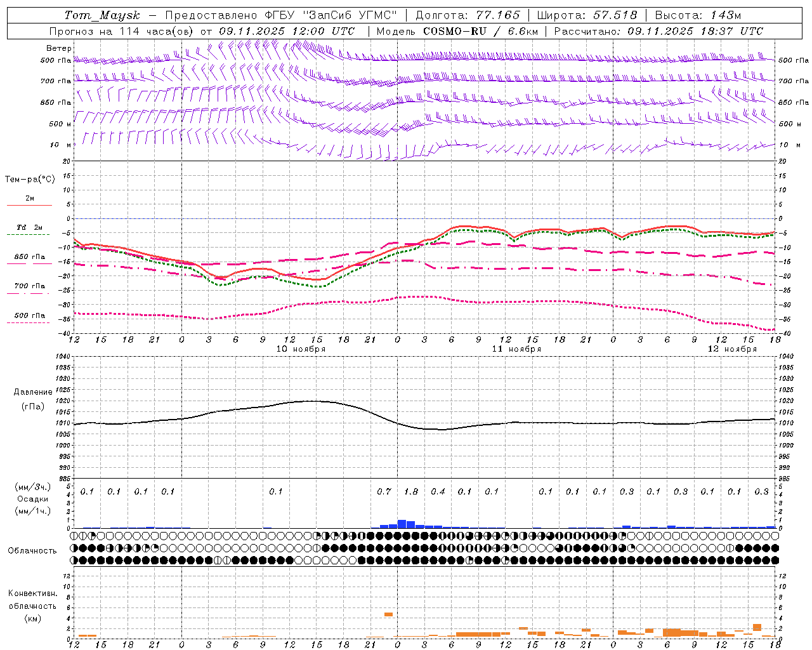Click the (км) units label
812x650 pixels.
point(33,618)
